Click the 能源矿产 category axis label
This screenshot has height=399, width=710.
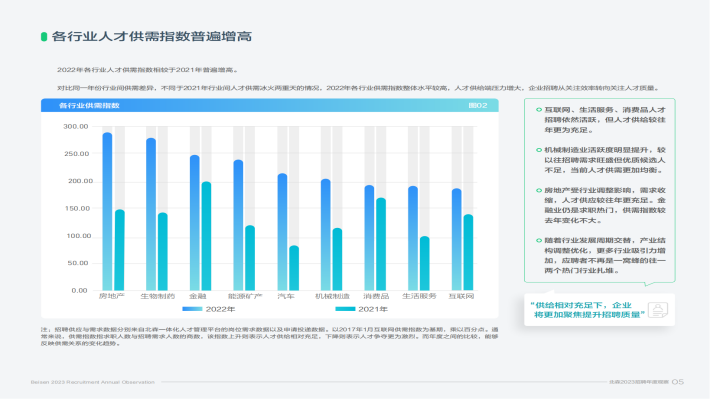(x=245, y=296)
